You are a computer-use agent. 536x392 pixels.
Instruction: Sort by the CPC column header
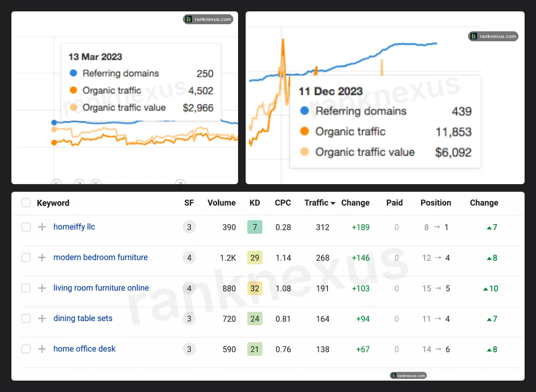(x=283, y=203)
